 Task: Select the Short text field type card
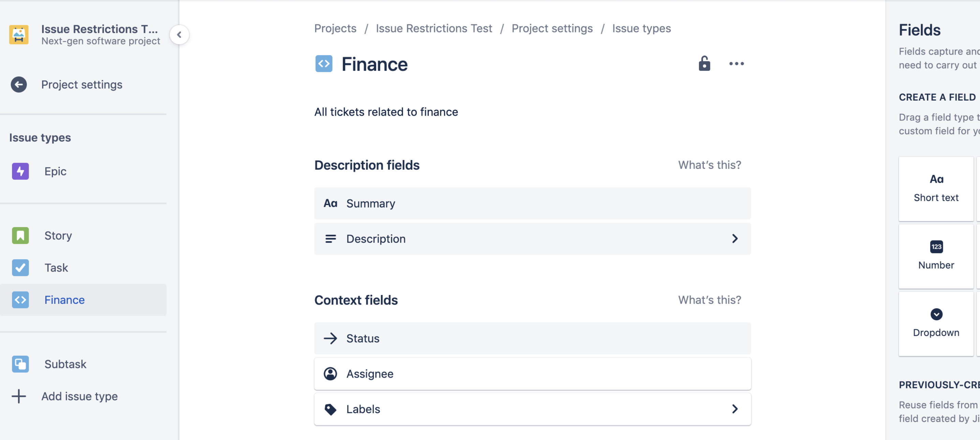(936, 188)
